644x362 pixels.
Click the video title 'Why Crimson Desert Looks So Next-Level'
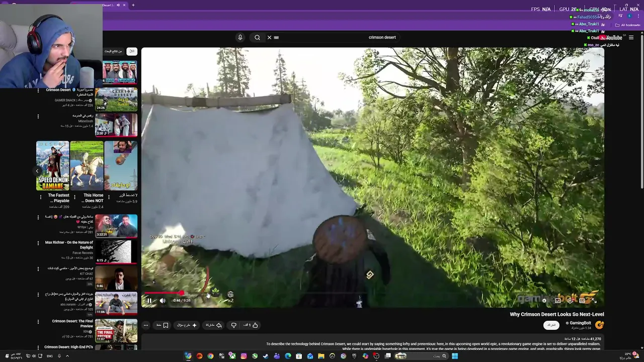557,314
